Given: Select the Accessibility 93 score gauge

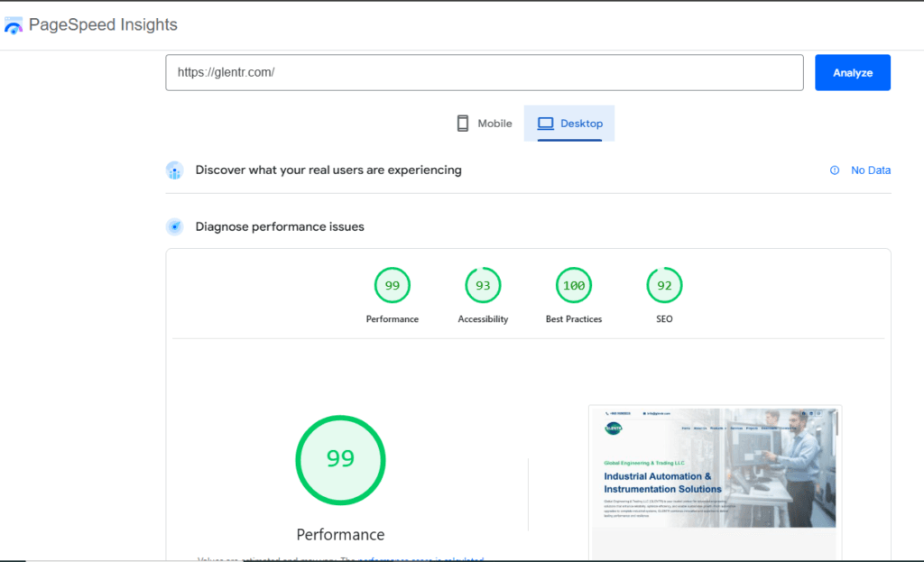Looking at the screenshot, I should [483, 285].
